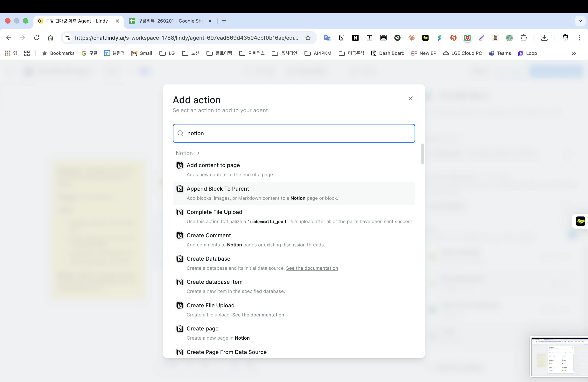This screenshot has height=382, width=588.
Task: Expand the Notion category chevron
Action: (198, 153)
